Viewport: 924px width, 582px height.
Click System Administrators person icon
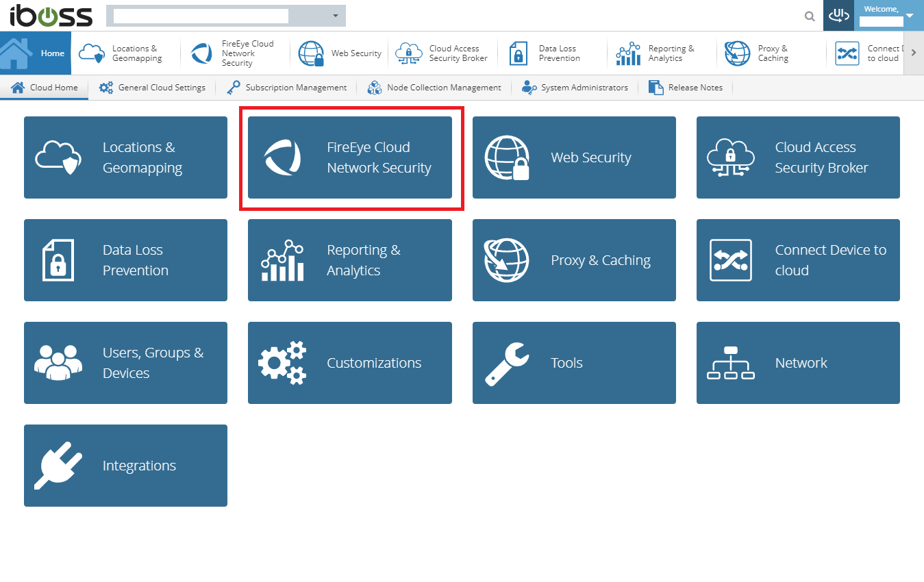(x=529, y=88)
